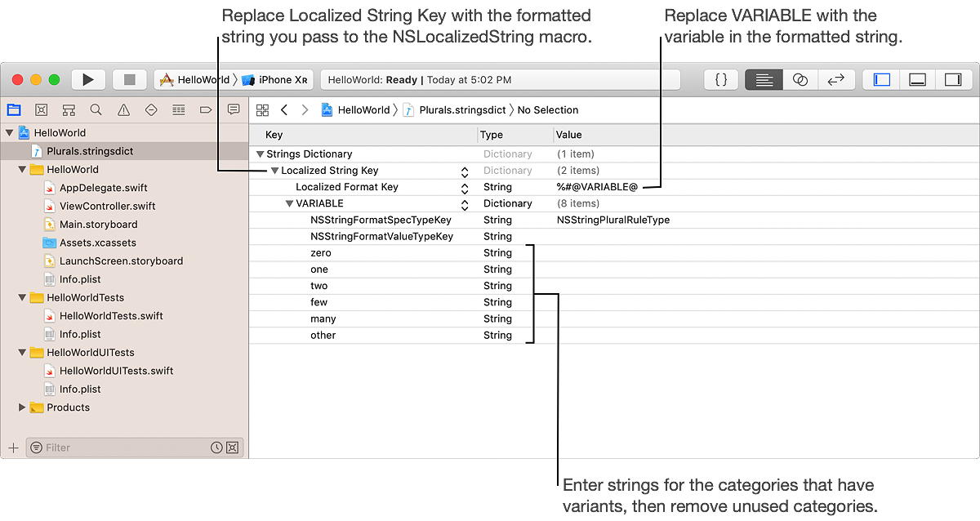Open the Find navigator magnifier
The height and width of the screenshot is (521, 980).
(96, 109)
